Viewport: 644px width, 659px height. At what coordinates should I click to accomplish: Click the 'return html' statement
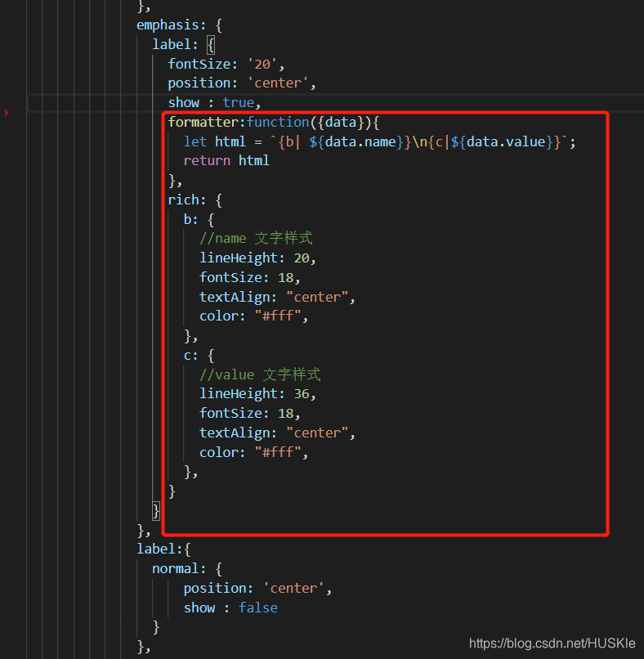226,160
